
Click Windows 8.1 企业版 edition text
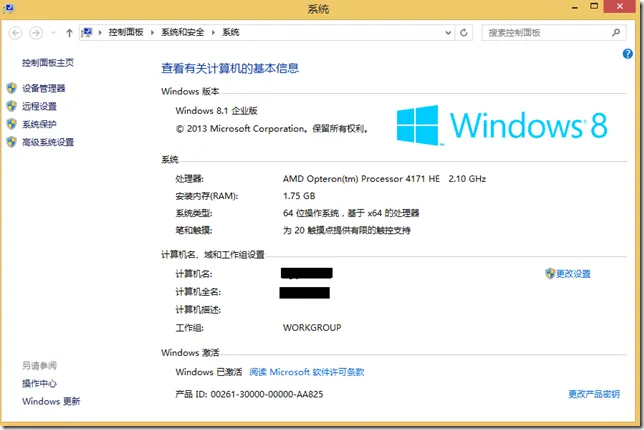(x=216, y=111)
